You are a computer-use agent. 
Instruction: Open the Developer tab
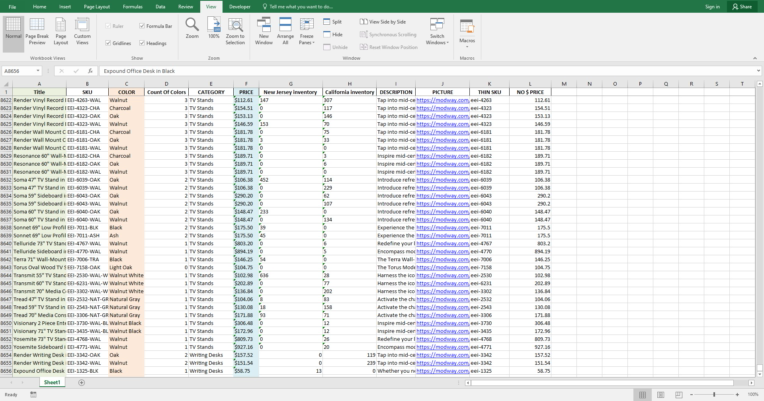[240, 7]
